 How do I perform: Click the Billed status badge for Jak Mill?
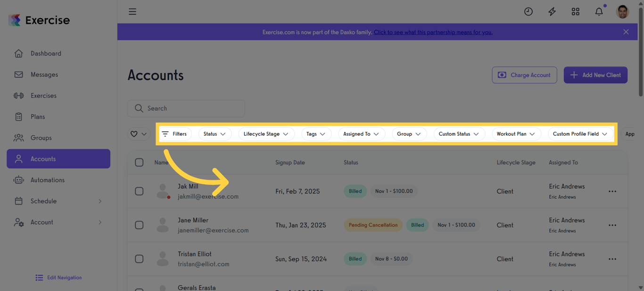tap(355, 191)
